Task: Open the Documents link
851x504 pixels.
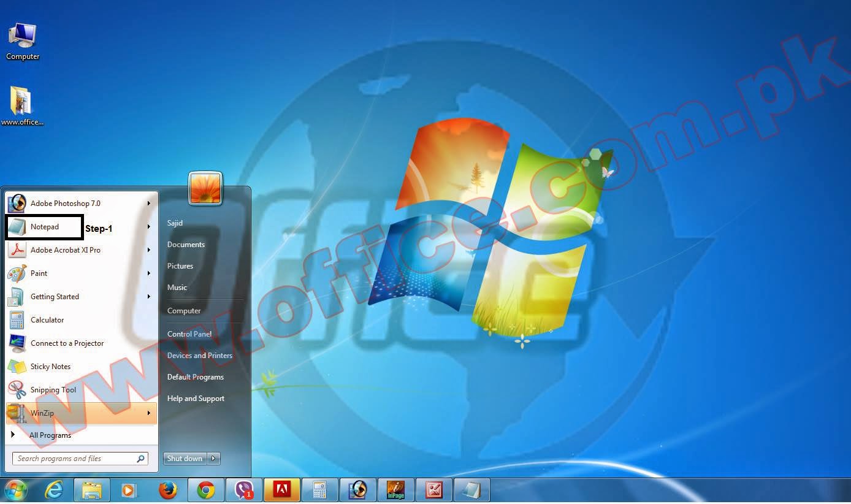Action: (186, 245)
